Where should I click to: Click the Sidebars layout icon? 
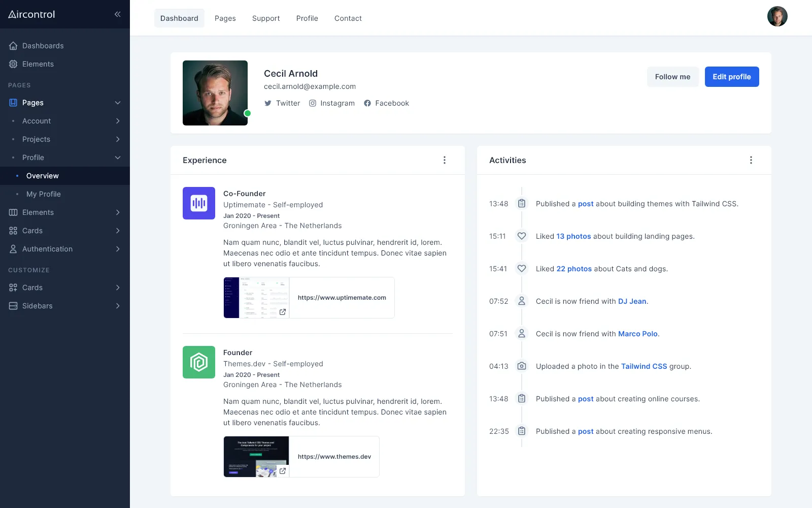13,306
